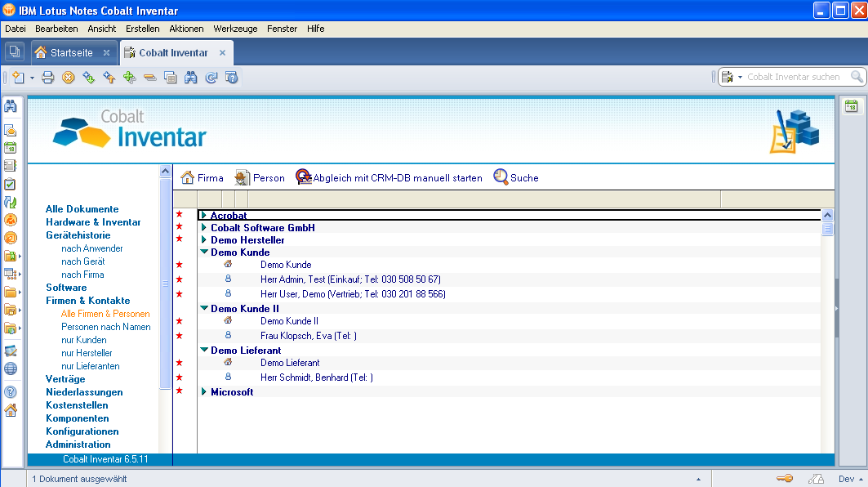Open Personen nach Namen view

(x=105, y=327)
